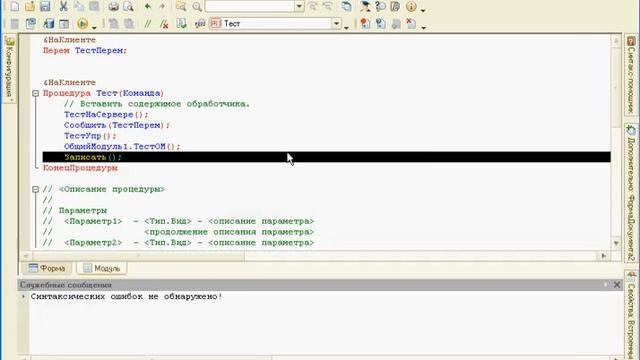This screenshot has height=360, width=640.
Task: Click the About info icon
Action: coord(411,6)
